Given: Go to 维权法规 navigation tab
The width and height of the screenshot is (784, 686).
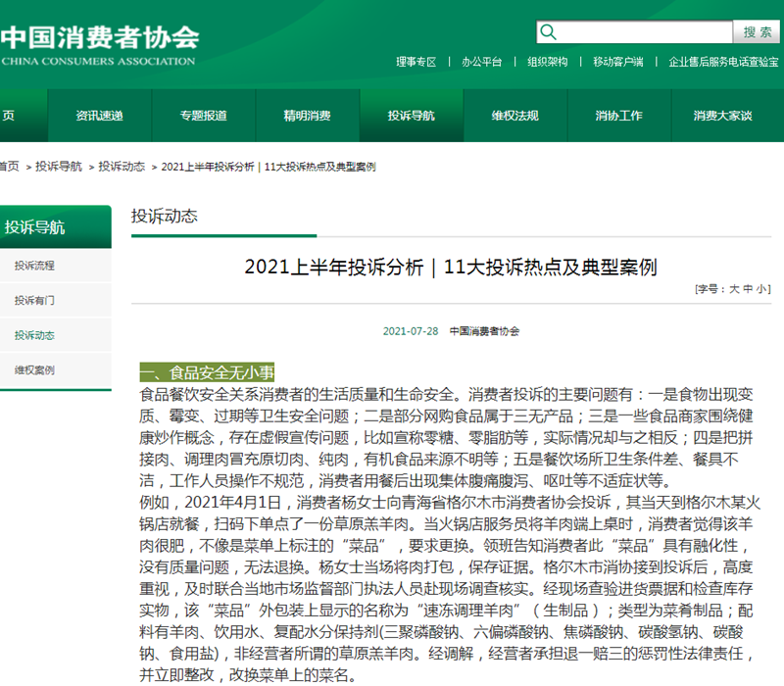Looking at the screenshot, I should [x=515, y=116].
